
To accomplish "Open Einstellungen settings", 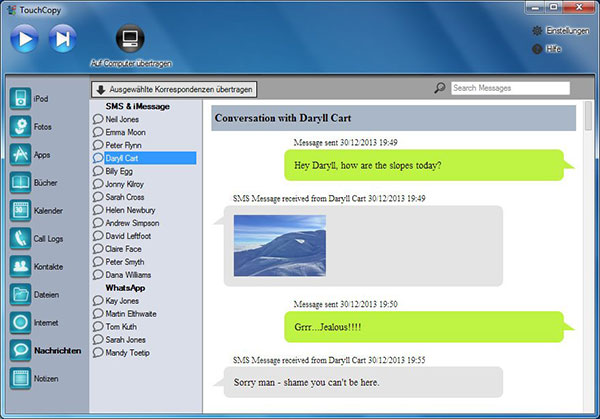I will tap(559, 31).
